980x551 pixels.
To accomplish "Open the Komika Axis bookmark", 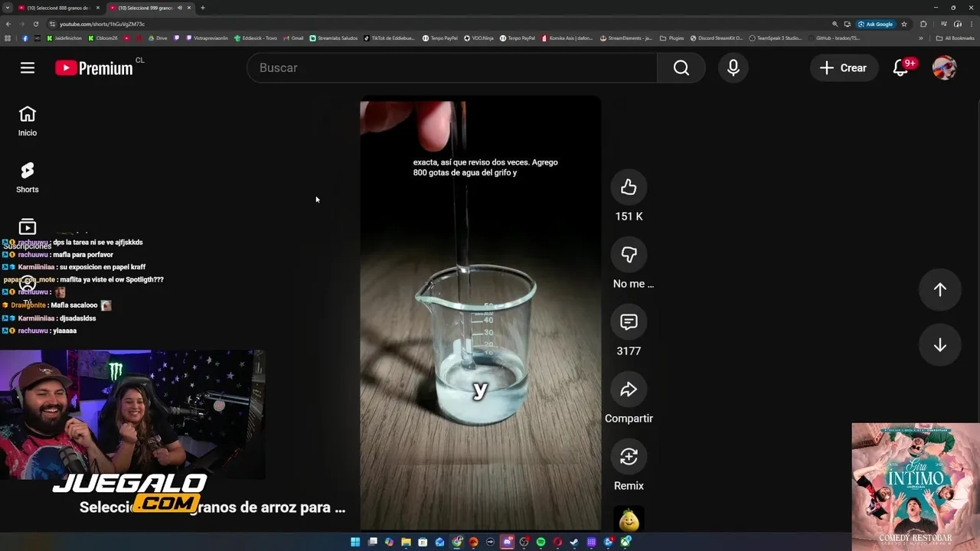I will click(567, 38).
